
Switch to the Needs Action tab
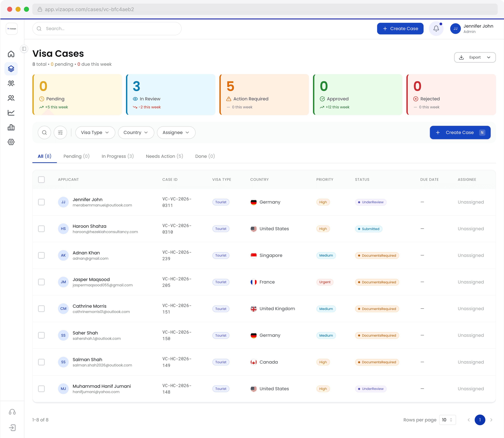coord(164,156)
